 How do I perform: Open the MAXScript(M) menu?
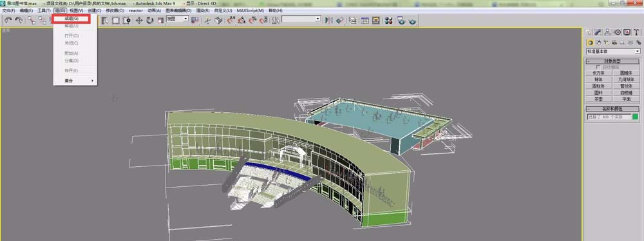pyautogui.click(x=251, y=10)
